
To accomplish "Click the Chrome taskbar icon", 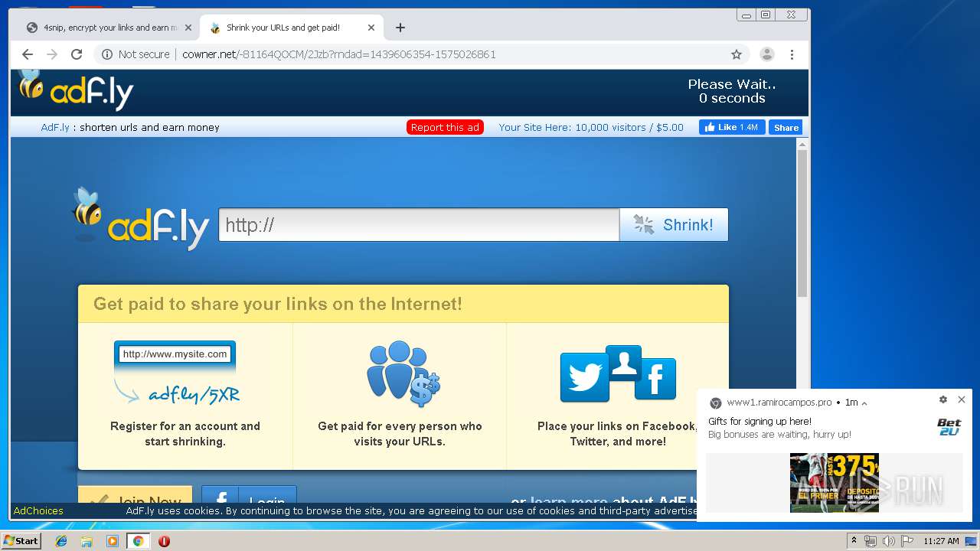I will coord(138,541).
